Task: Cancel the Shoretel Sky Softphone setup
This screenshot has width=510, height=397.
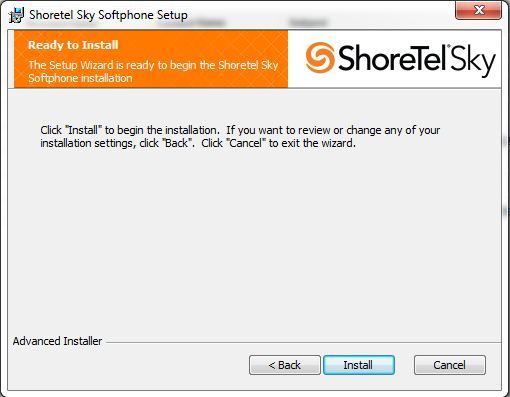Action: click(x=450, y=365)
